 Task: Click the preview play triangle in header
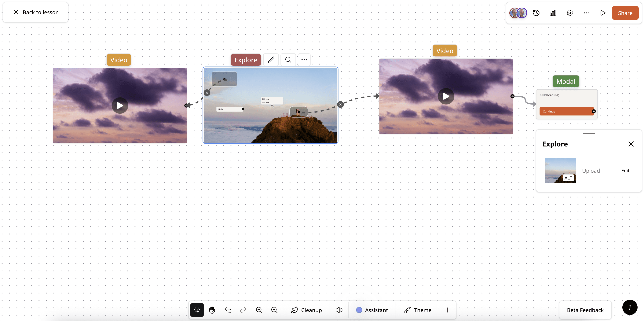coord(603,13)
